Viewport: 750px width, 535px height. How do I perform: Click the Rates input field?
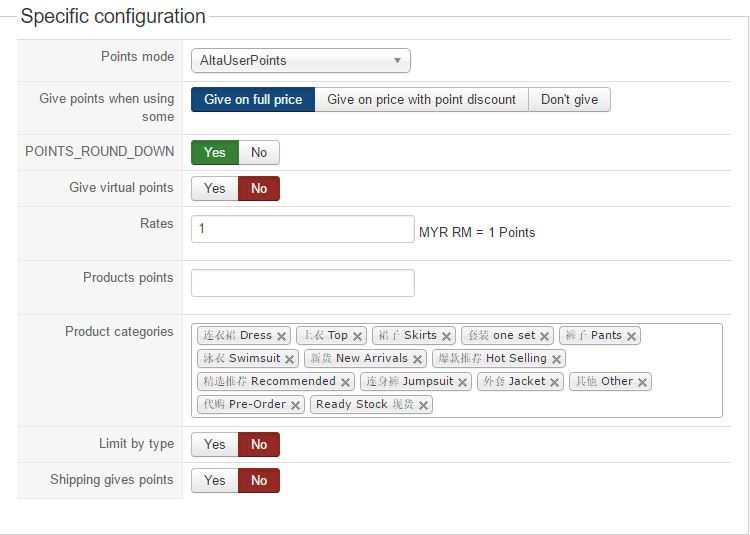302,229
